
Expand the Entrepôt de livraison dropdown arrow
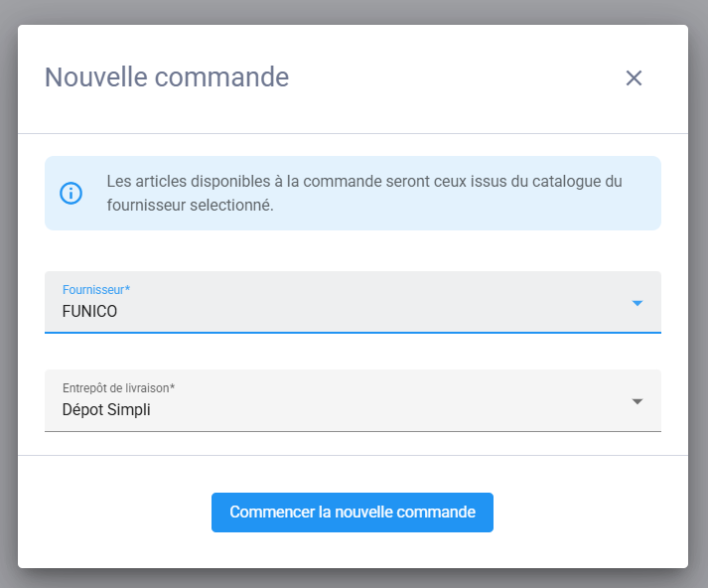click(637, 401)
